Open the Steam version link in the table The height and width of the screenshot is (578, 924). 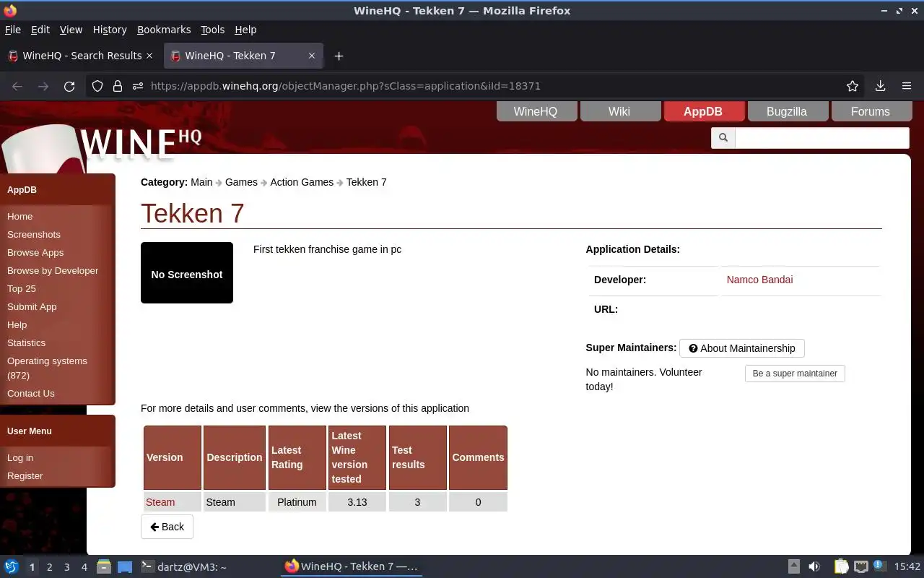click(160, 502)
